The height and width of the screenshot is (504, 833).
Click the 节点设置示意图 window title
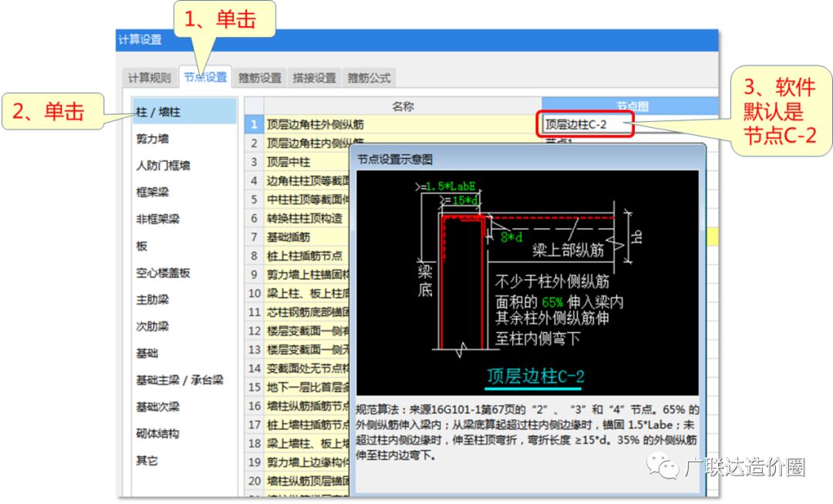pos(395,160)
